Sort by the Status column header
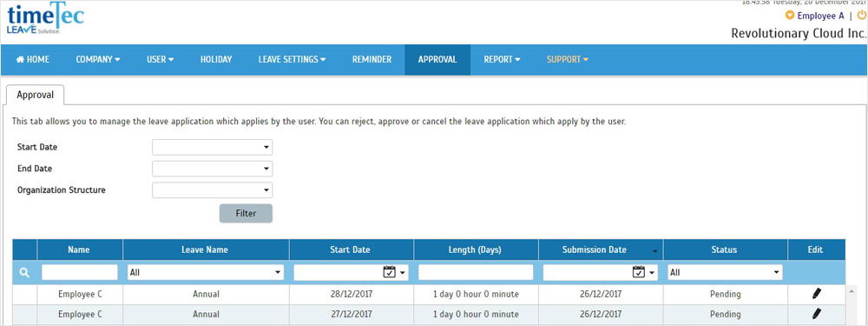The image size is (868, 326). (725, 249)
